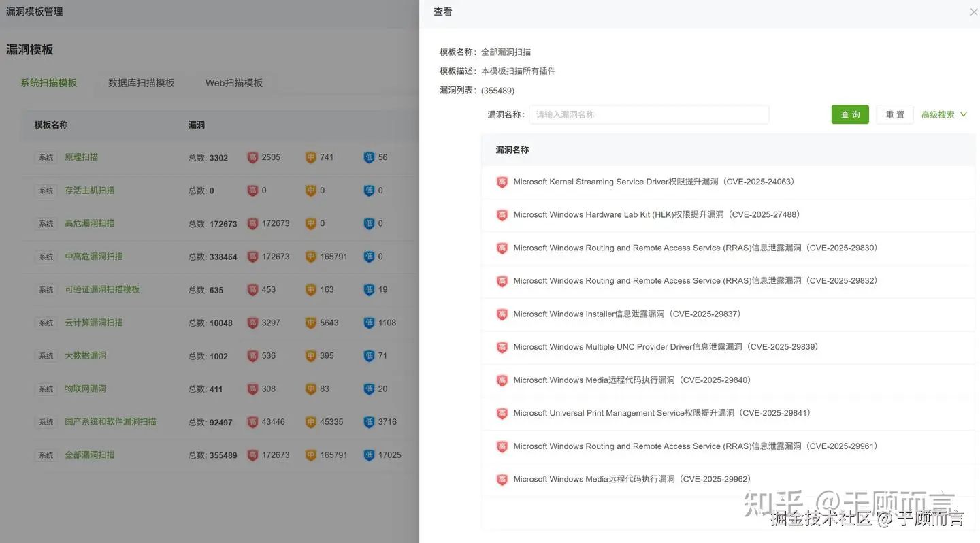Click blue low-risk icon in 国产系统和软件漏洞扫描 row
Image resolution: width=980 pixels, height=543 pixels.
[x=370, y=422]
